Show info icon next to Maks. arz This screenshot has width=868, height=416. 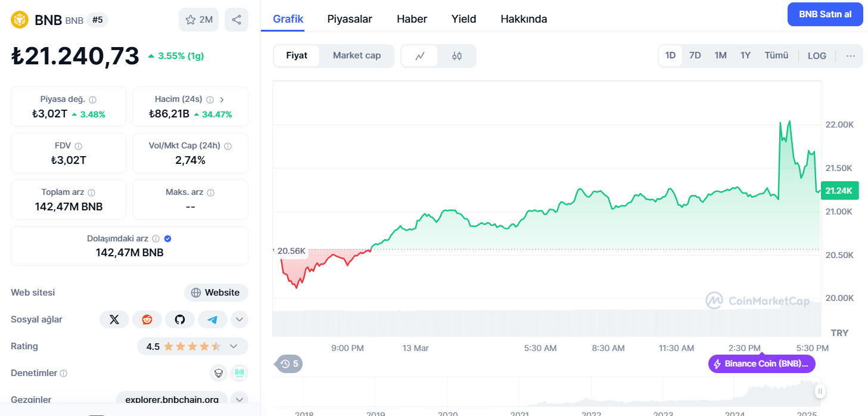tap(210, 193)
